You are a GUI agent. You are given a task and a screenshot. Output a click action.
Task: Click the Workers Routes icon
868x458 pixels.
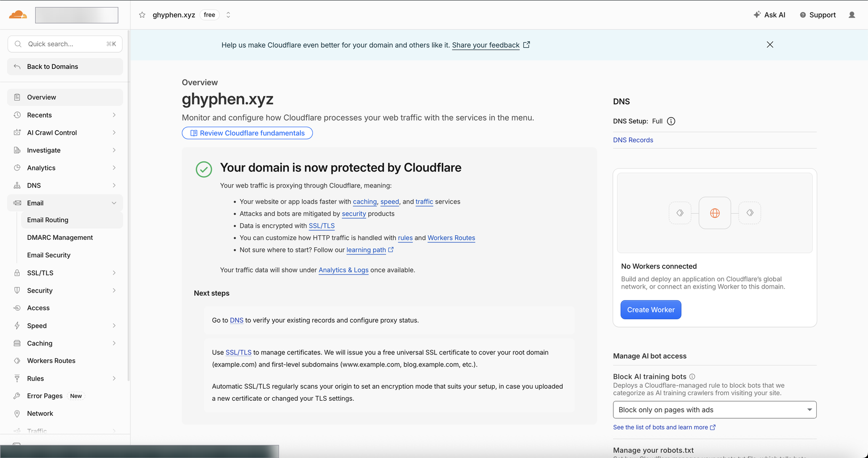[x=17, y=361]
